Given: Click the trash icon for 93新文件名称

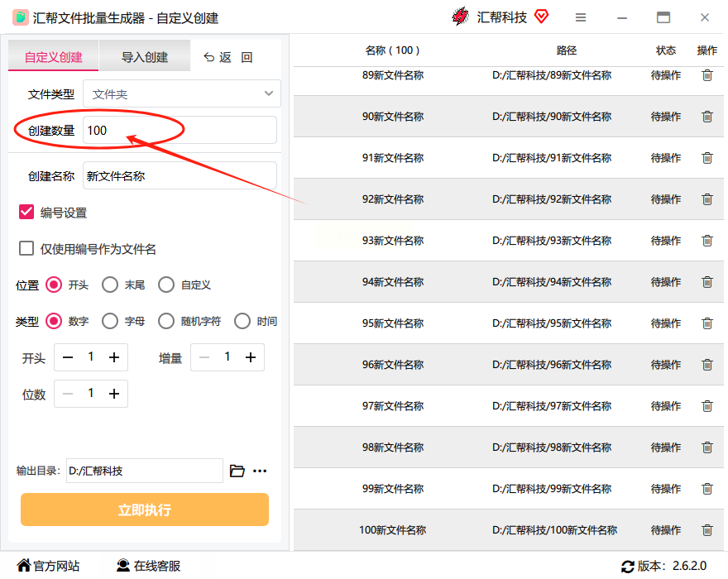Looking at the screenshot, I should click(707, 241).
